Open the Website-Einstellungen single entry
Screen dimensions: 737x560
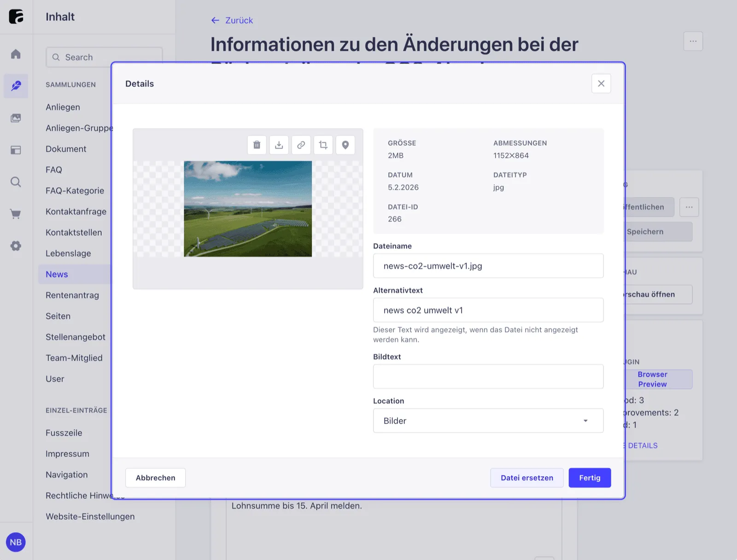[x=90, y=516]
